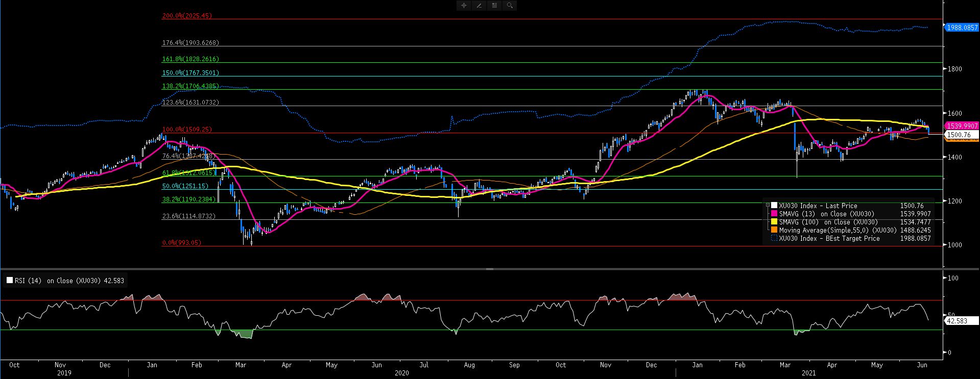Screen dimensions: 980x379
Task: Click yellow swatch of SMAVG (100)
Action: (774, 222)
